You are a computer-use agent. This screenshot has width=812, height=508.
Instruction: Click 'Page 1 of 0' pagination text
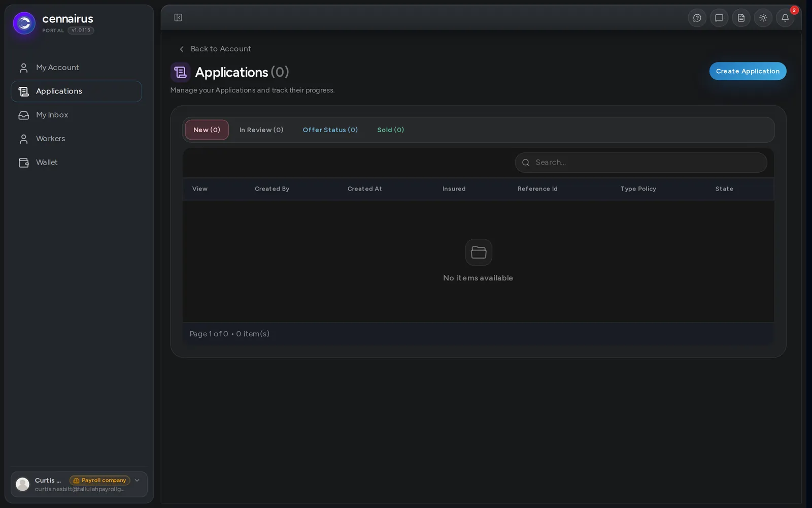click(209, 334)
